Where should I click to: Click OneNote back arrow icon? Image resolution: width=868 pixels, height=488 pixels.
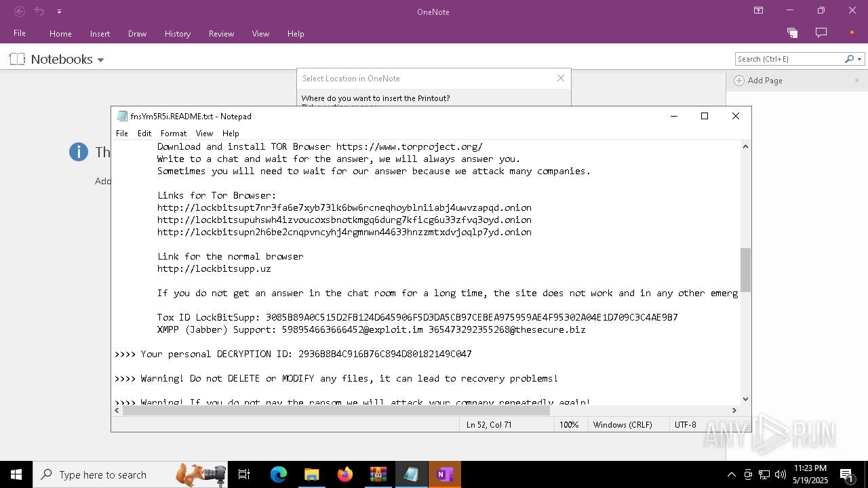(20, 12)
